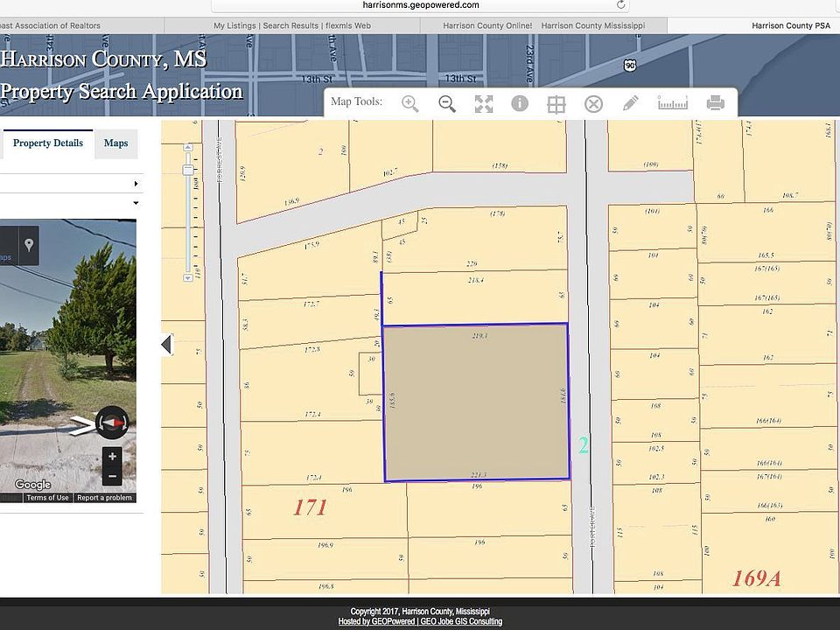The width and height of the screenshot is (840, 630).
Task: Activate the Identify info tool
Action: click(x=520, y=103)
